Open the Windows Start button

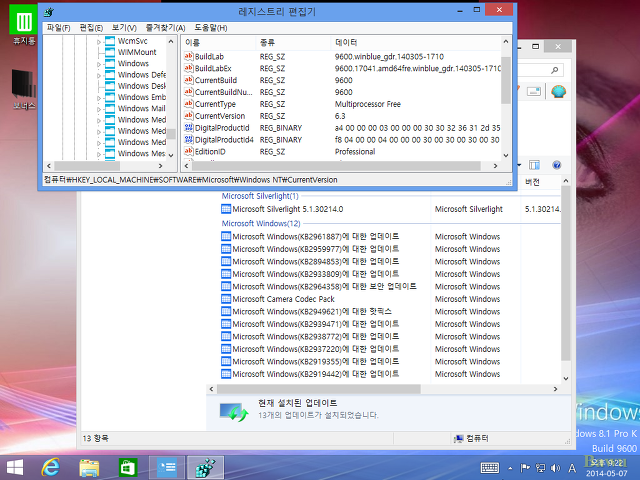click(15, 467)
